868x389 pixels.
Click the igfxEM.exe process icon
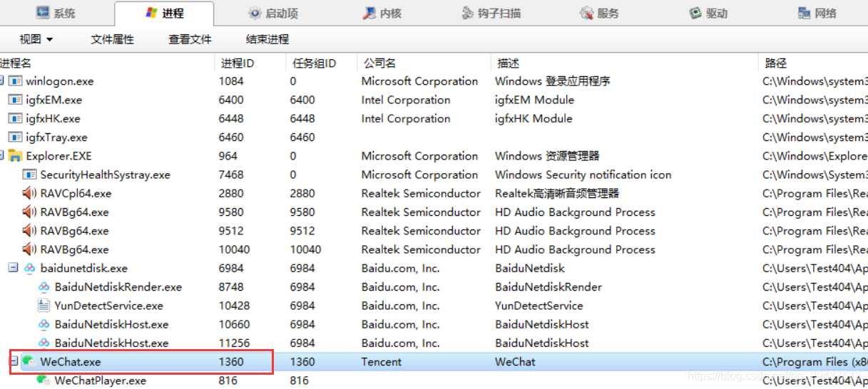(x=16, y=100)
